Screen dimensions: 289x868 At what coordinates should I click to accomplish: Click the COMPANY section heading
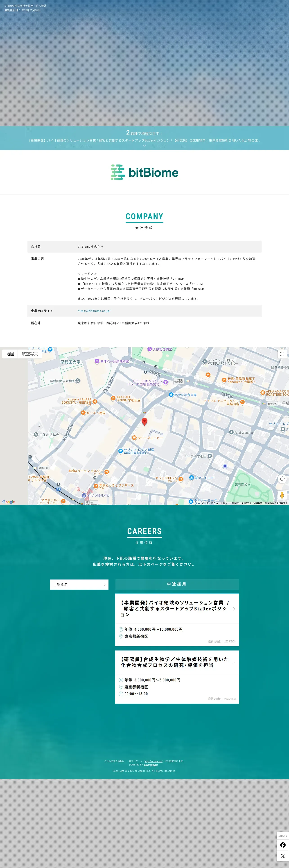(x=144, y=216)
